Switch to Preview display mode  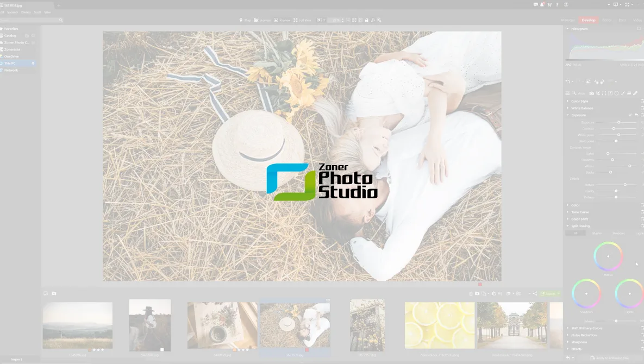point(282,20)
